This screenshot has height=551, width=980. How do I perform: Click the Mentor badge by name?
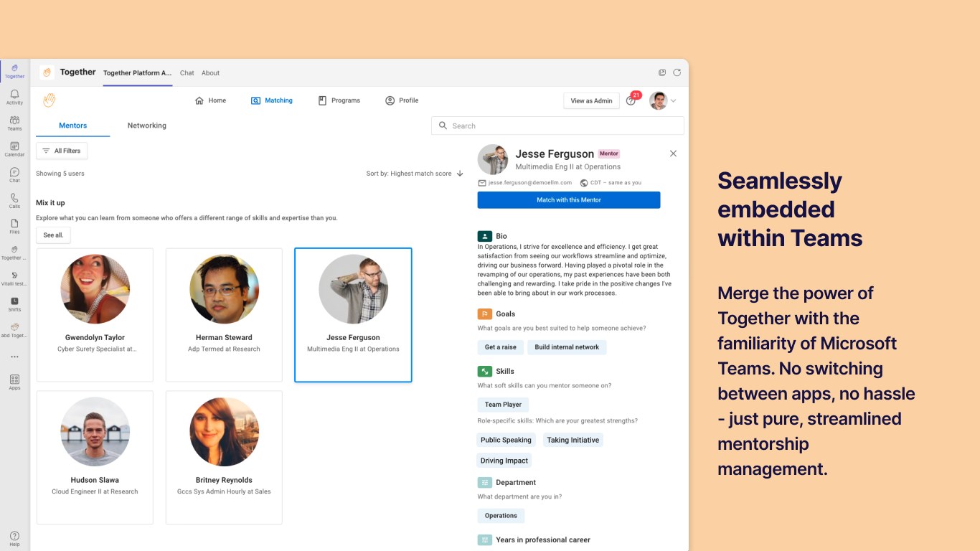click(609, 154)
